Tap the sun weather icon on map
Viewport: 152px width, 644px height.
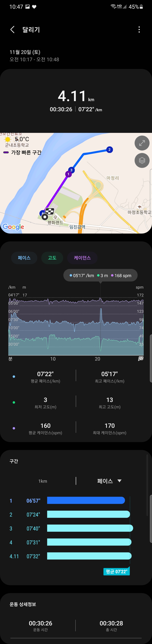pos(8,139)
